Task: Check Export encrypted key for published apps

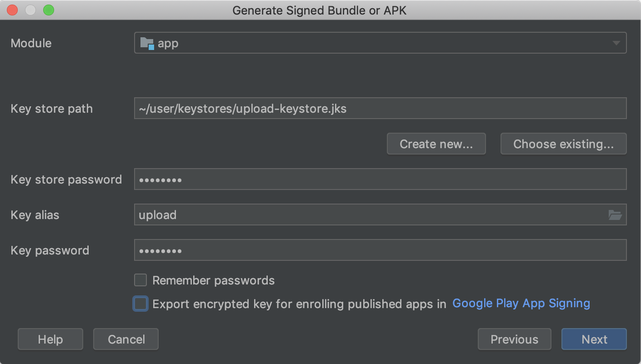Action: pyautogui.click(x=140, y=304)
